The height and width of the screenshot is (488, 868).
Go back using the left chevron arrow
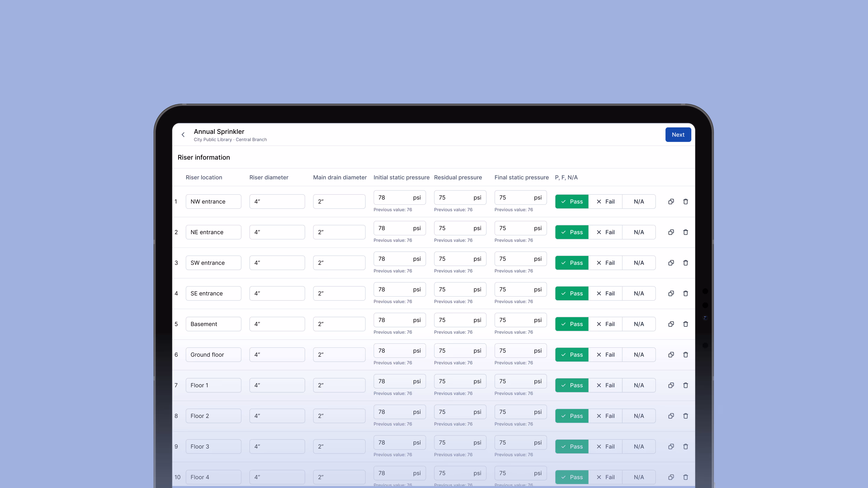tap(183, 135)
